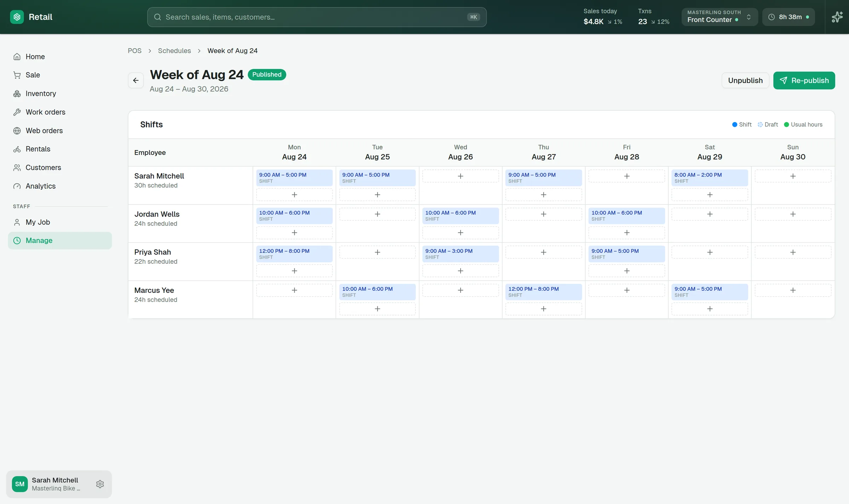Focus the search sales, items, customers field

point(317,17)
